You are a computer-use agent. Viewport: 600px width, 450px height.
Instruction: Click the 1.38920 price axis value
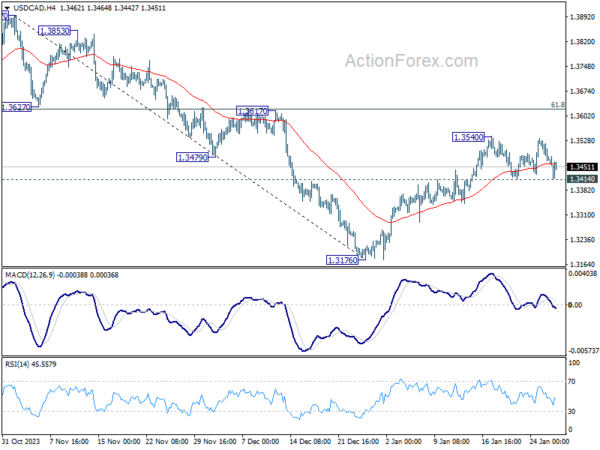coord(582,17)
